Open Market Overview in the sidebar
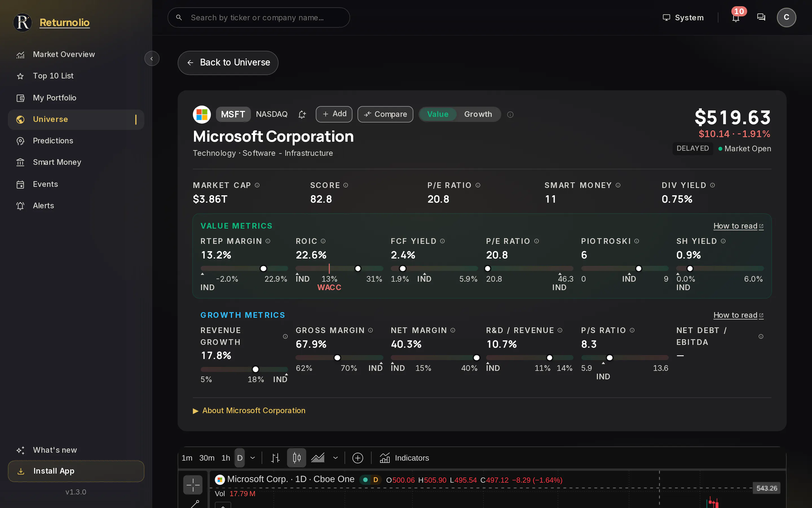The width and height of the screenshot is (812, 508). [x=76, y=54]
